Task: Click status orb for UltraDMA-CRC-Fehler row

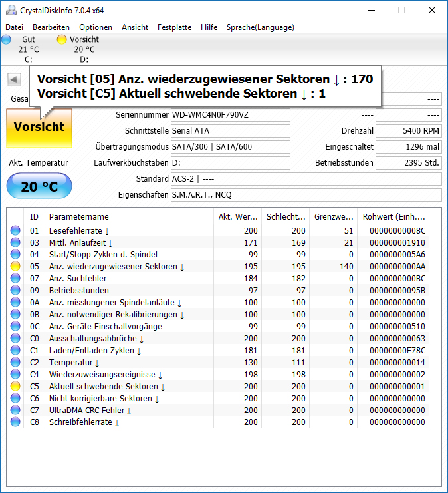Action: (15, 410)
